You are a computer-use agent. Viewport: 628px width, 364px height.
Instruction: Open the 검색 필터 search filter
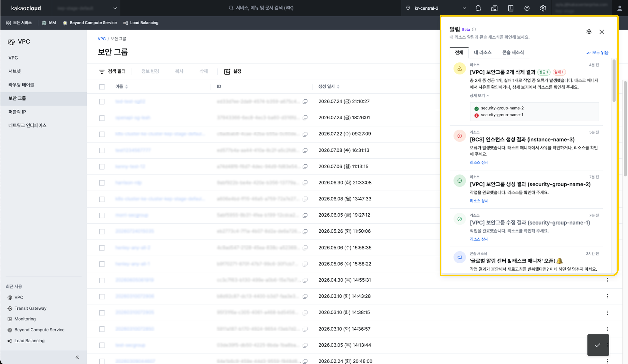coord(112,71)
